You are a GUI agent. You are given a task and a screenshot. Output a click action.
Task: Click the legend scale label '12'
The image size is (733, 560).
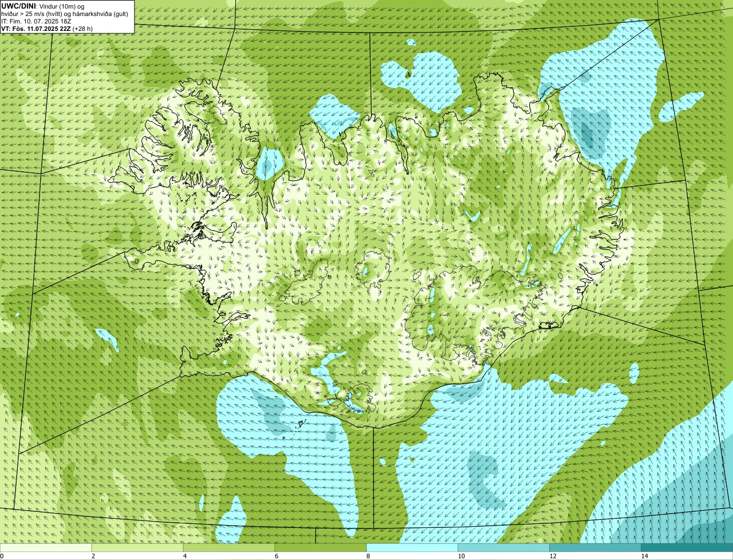coord(553,556)
